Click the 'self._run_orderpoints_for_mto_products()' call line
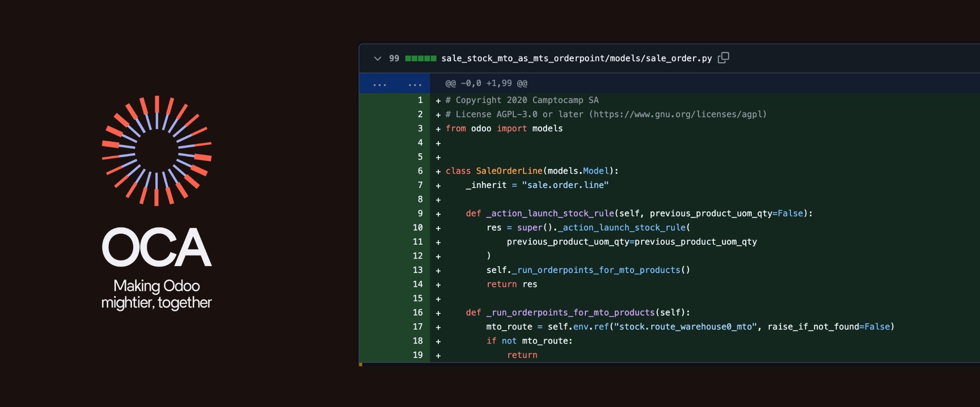980x407 pixels. (x=588, y=270)
